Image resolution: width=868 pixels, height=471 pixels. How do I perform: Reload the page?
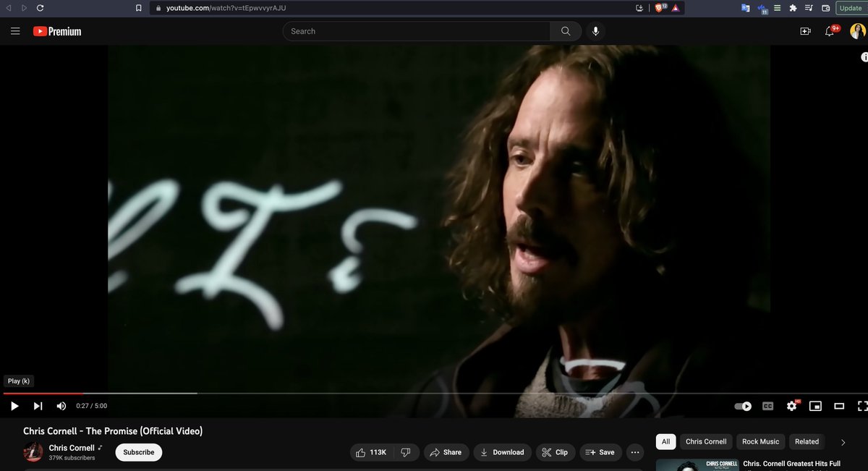(x=40, y=8)
